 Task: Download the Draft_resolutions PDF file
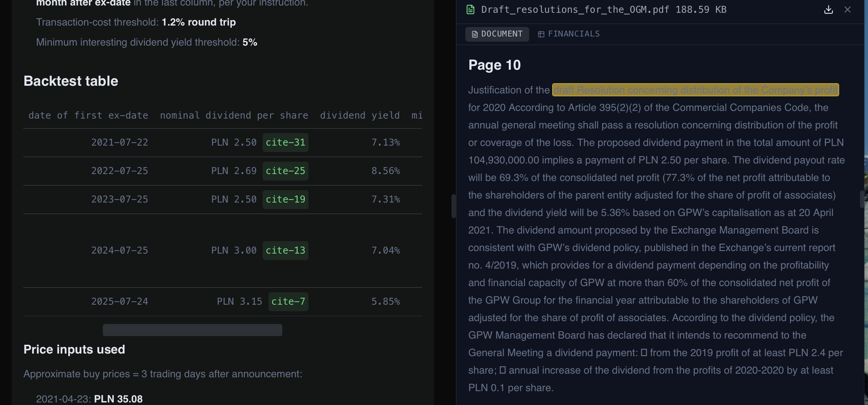828,10
